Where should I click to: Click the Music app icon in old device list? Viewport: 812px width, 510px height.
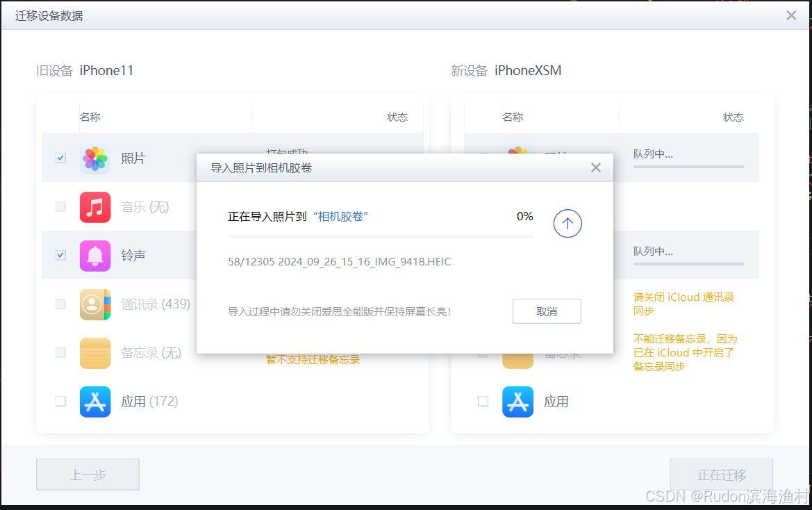pos(95,207)
